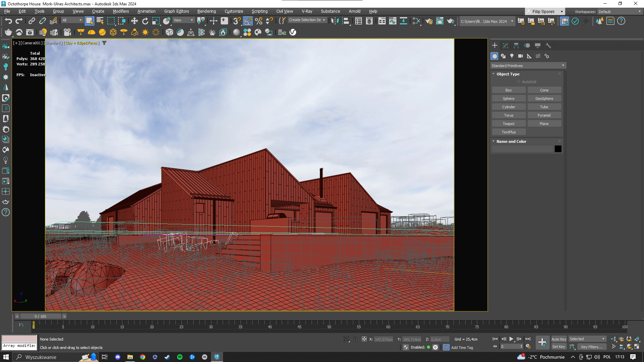Switch to the Modify panel tab
The width and height of the screenshot is (644, 362).
click(505, 46)
